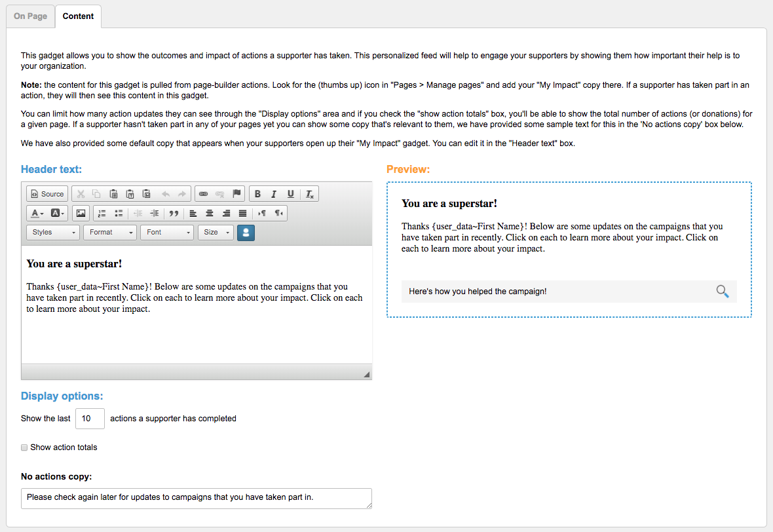
Task: Expand the Format dropdown
Action: pyautogui.click(x=110, y=233)
